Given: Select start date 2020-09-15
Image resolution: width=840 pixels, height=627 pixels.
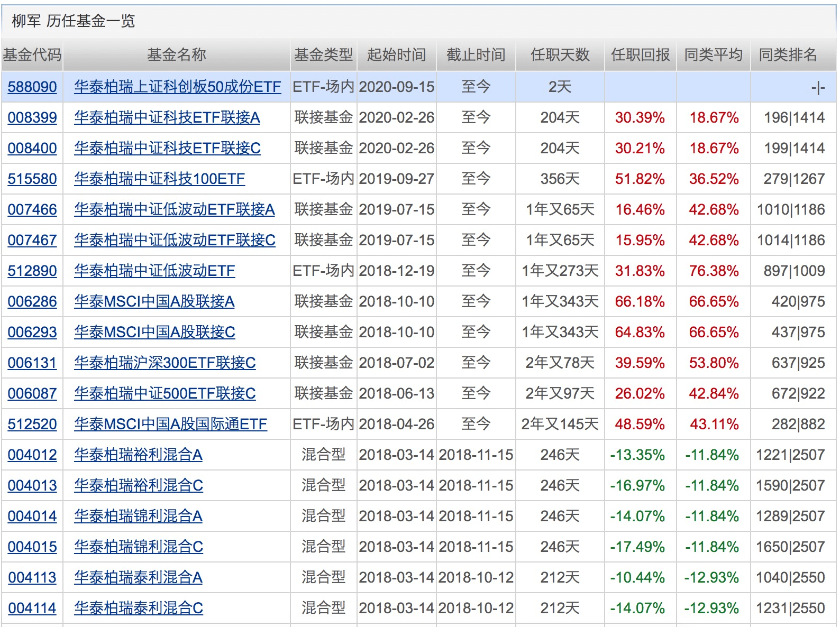Looking at the screenshot, I should pyautogui.click(x=397, y=87).
